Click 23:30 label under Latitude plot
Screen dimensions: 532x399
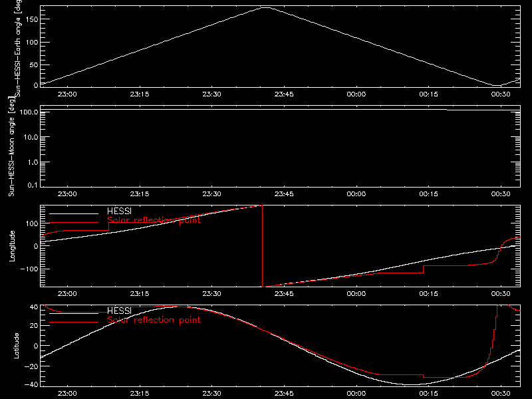coord(211,394)
